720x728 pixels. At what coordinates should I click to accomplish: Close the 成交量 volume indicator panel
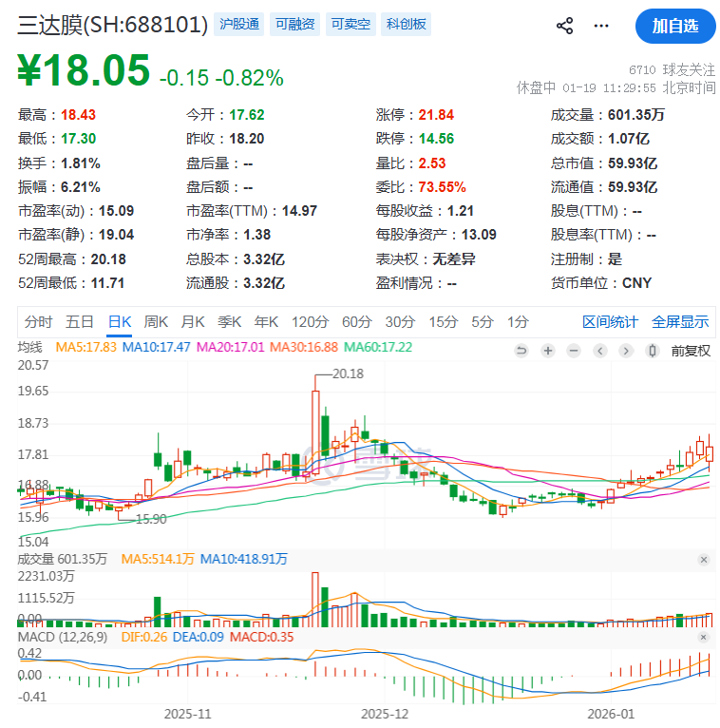click(704, 560)
